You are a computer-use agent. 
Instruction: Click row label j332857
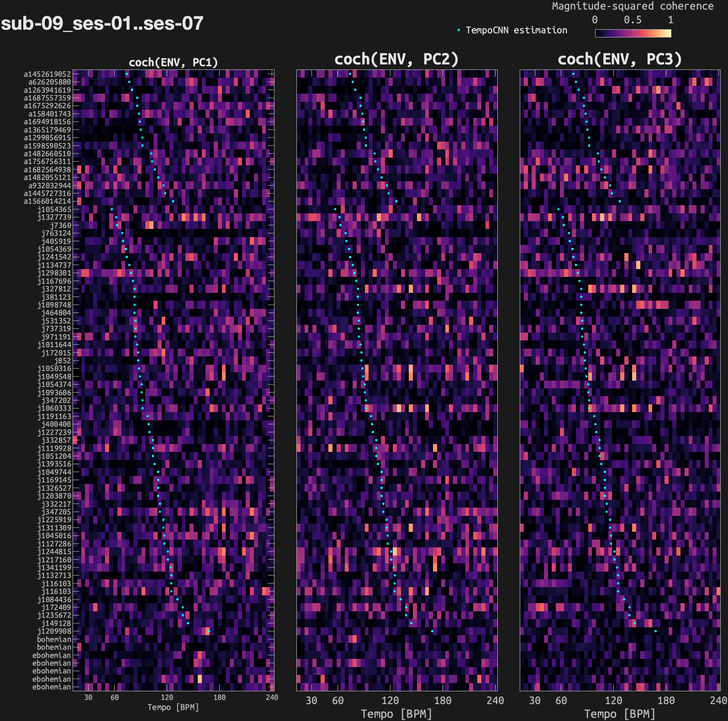pos(57,440)
